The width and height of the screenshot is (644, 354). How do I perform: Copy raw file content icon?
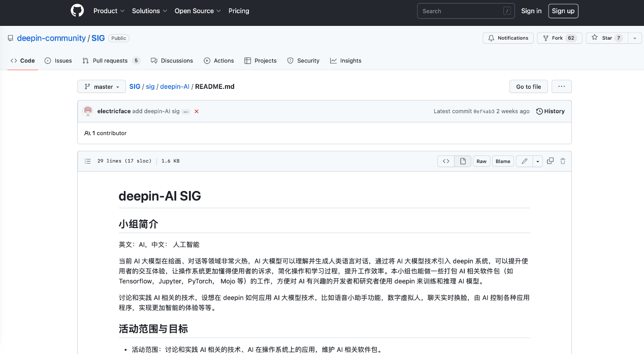click(x=550, y=161)
